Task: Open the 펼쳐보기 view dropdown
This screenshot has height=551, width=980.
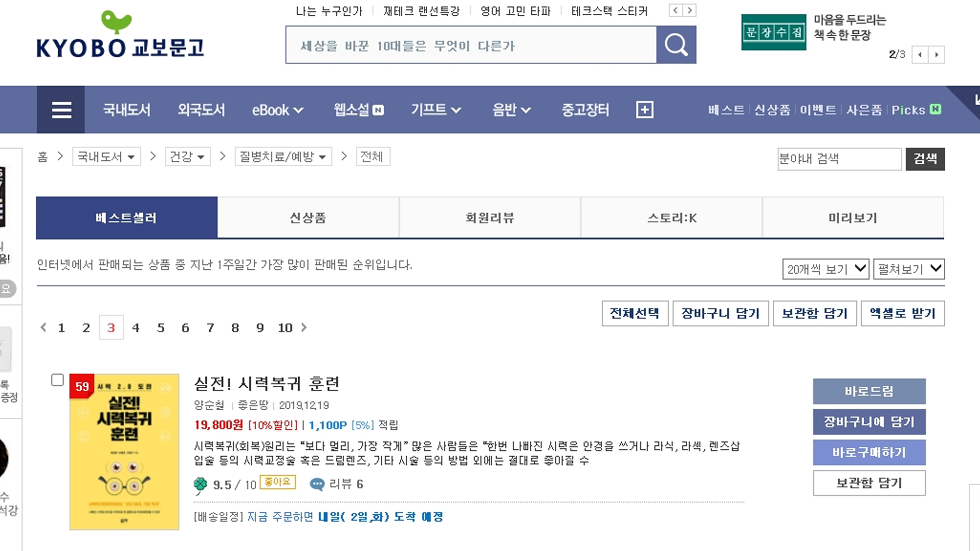Action: (909, 269)
